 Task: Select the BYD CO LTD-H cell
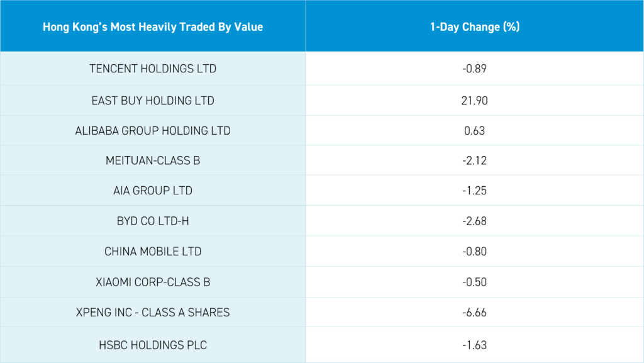coord(153,221)
